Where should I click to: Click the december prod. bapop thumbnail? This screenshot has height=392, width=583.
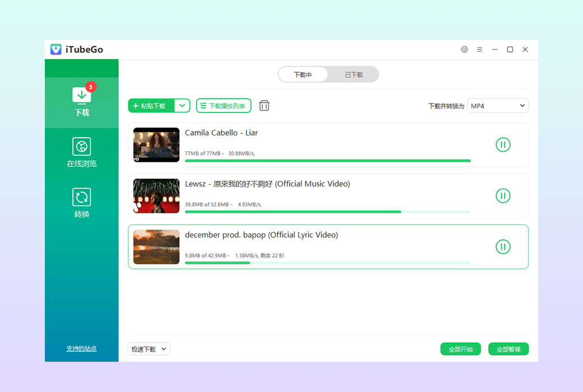click(156, 247)
